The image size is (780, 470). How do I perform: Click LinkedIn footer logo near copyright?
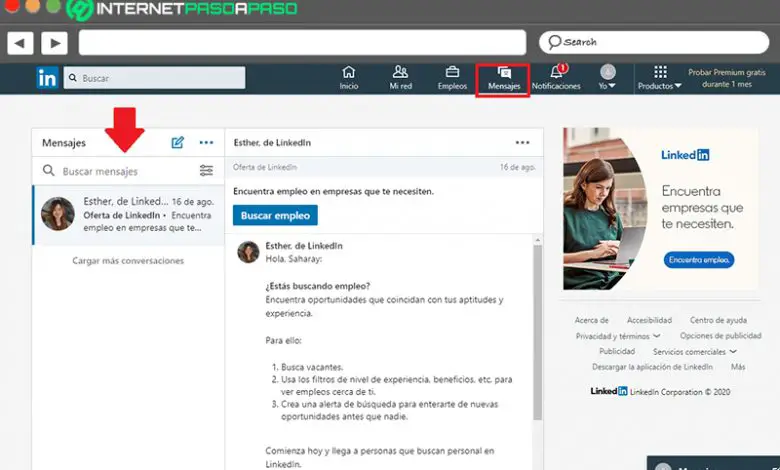pyautogui.click(x=609, y=391)
